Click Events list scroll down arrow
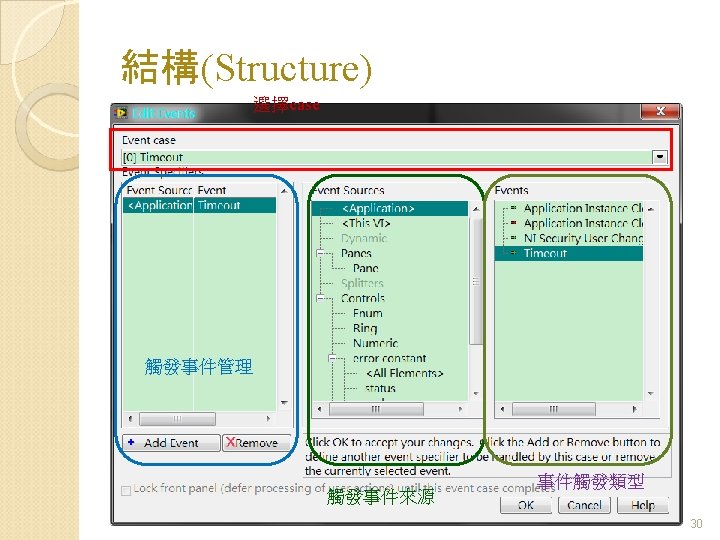Image resolution: width=720 pixels, height=540 pixels. click(x=651, y=394)
